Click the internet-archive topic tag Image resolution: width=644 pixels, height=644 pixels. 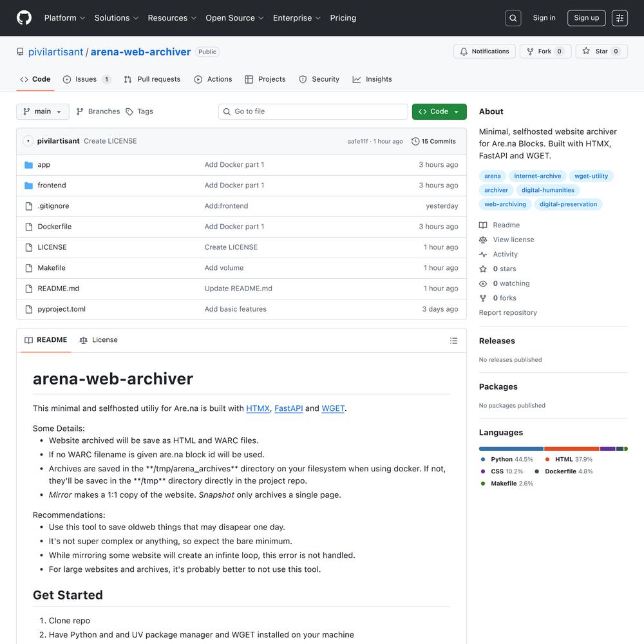[537, 176]
